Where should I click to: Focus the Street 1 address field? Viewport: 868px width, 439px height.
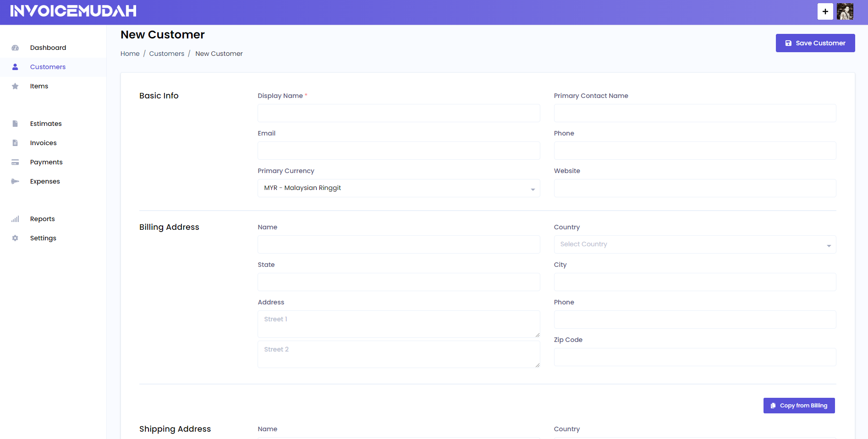[398, 324]
